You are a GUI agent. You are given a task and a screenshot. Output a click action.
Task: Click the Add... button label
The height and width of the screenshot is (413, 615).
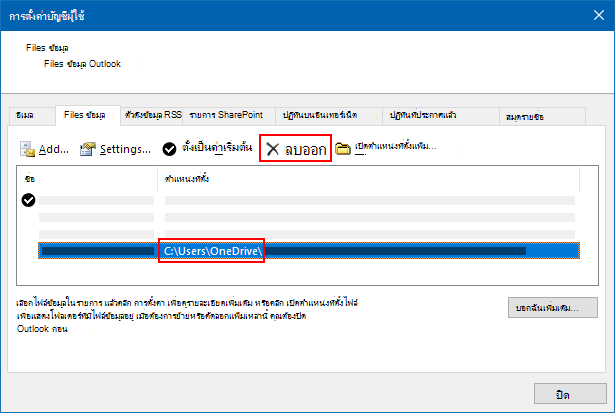(54, 149)
